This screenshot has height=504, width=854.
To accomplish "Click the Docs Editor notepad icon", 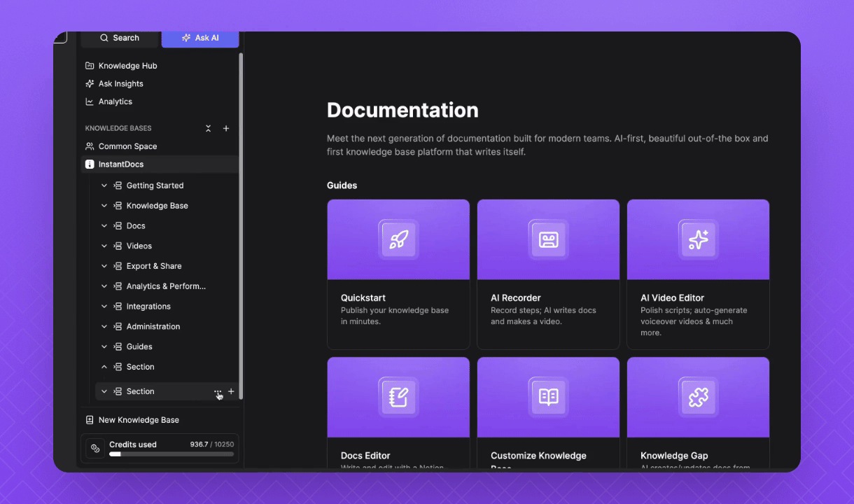I will [398, 397].
